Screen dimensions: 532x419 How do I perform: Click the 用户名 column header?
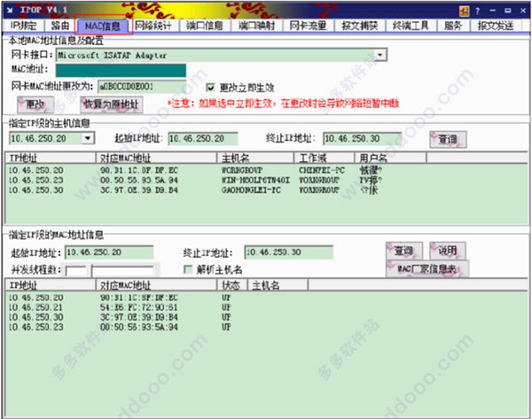point(390,158)
